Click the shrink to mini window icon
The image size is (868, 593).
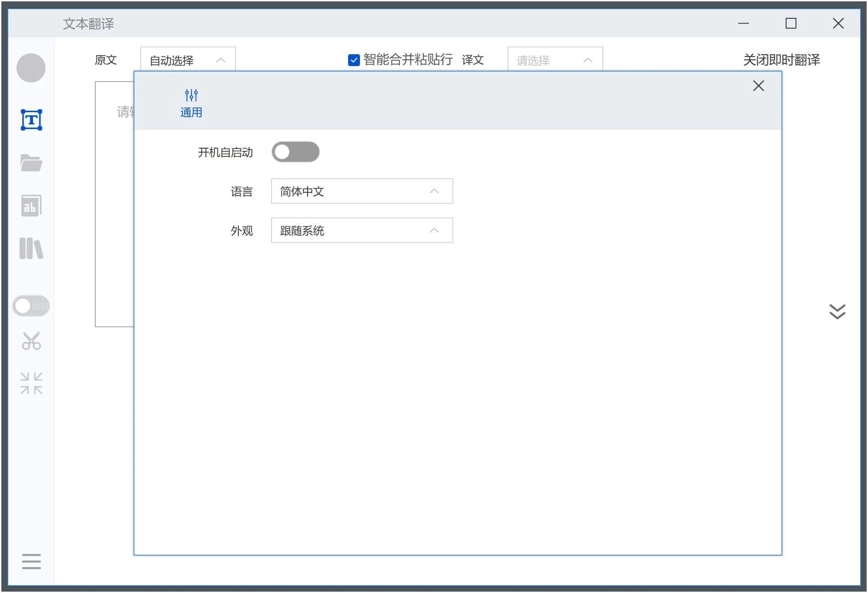click(x=31, y=383)
